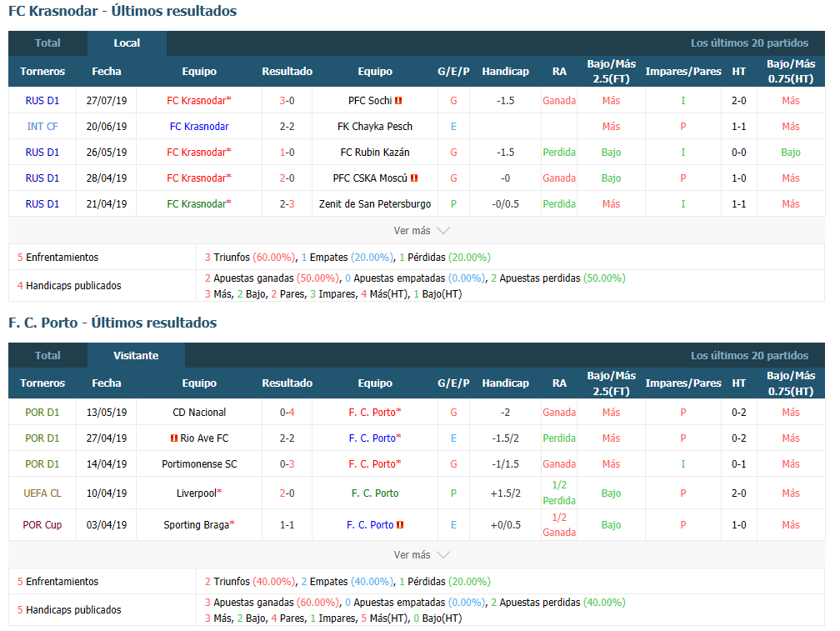Viewport: 840px width, 631px height.
Task: Click the Bajo value in the 0.75(HT) column, Rubin Kazán row
Action: coord(791,153)
